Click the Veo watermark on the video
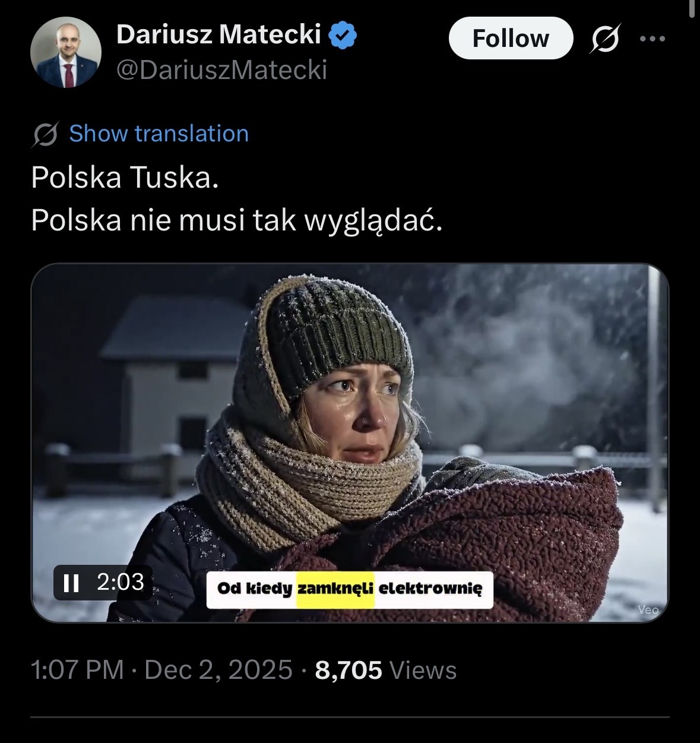 tap(648, 609)
